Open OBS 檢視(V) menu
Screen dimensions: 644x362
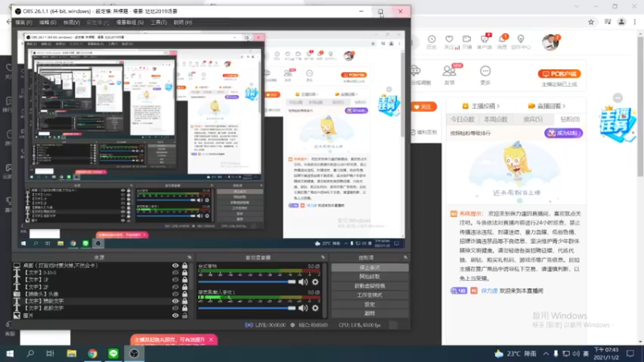[x=72, y=23]
